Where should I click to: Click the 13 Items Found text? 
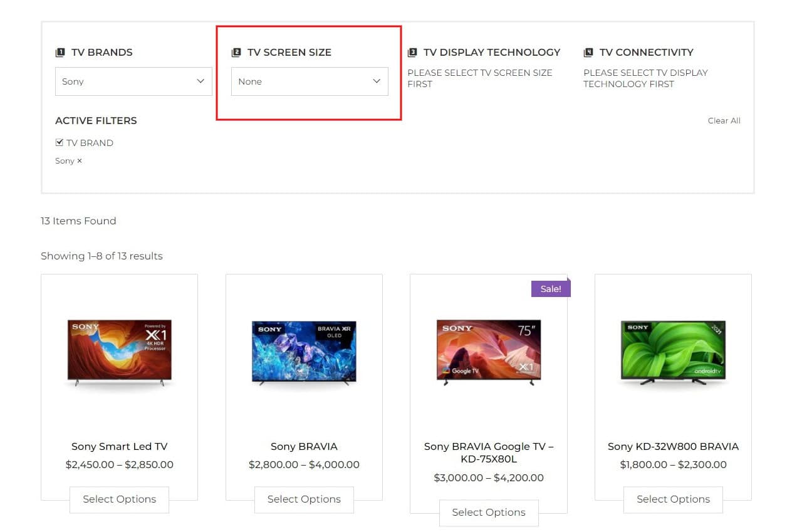(x=78, y=221)
